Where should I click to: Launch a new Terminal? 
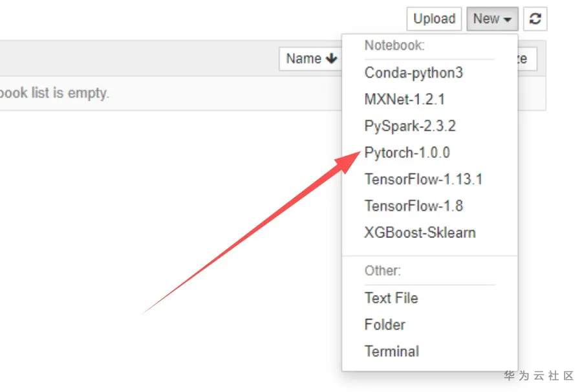pyautogui.click(x=391, y=352)
